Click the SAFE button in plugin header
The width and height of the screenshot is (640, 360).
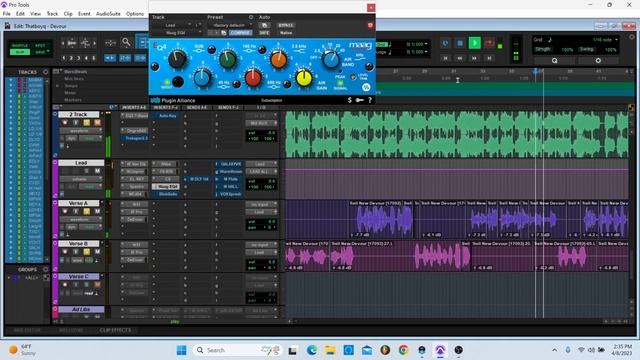pyautogui.click(x=264, y=33)
